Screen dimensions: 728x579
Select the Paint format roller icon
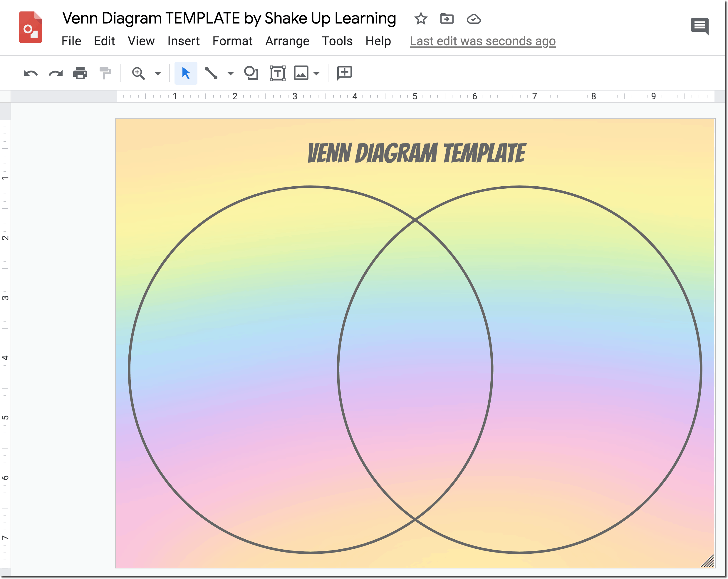pyautogui.click(x=105, y=73)
